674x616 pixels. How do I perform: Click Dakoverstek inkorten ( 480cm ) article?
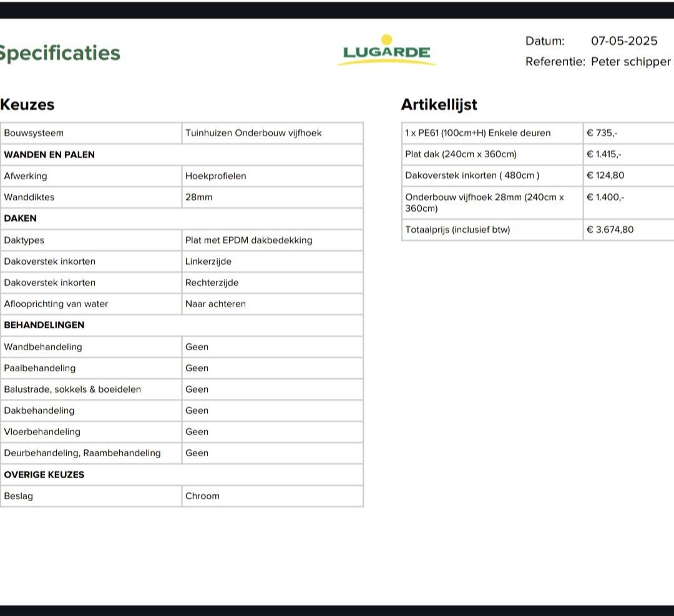point(472,175)
